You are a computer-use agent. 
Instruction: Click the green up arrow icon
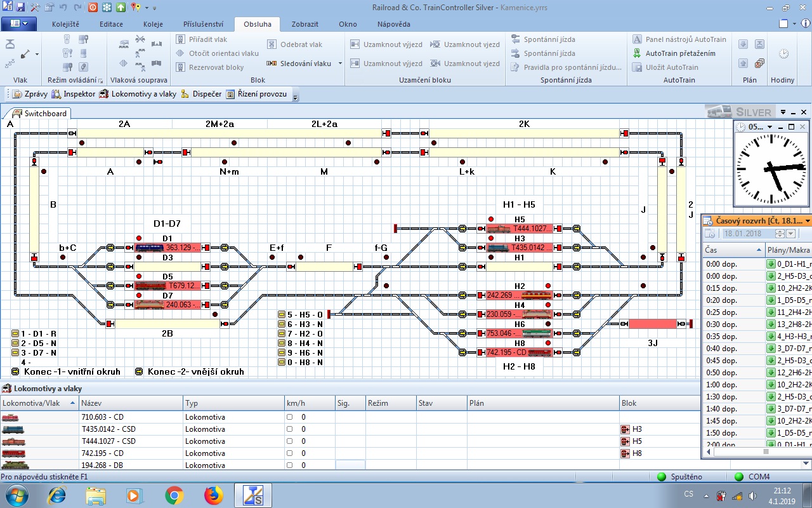click(x=121, y=8)
